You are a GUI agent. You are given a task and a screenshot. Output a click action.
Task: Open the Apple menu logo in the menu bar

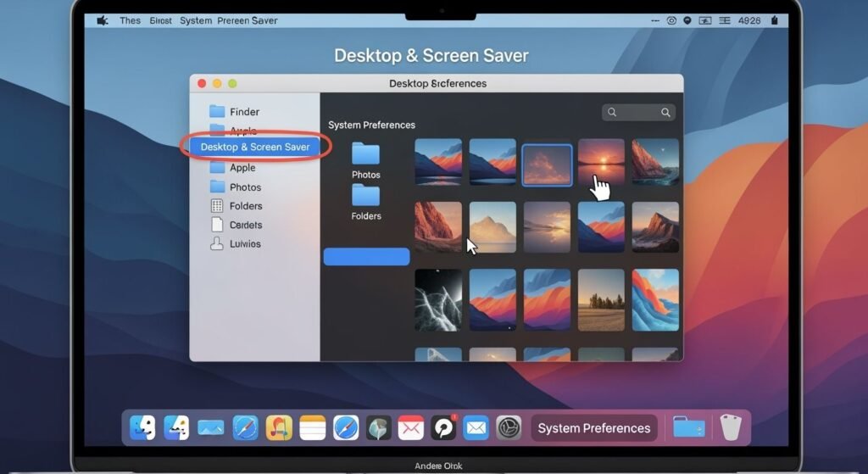(103, 20)
